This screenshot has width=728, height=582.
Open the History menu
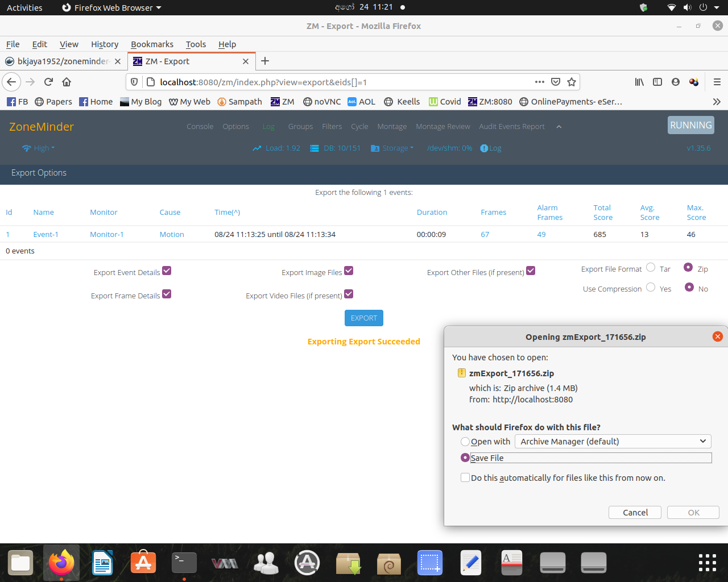point(105,44)
